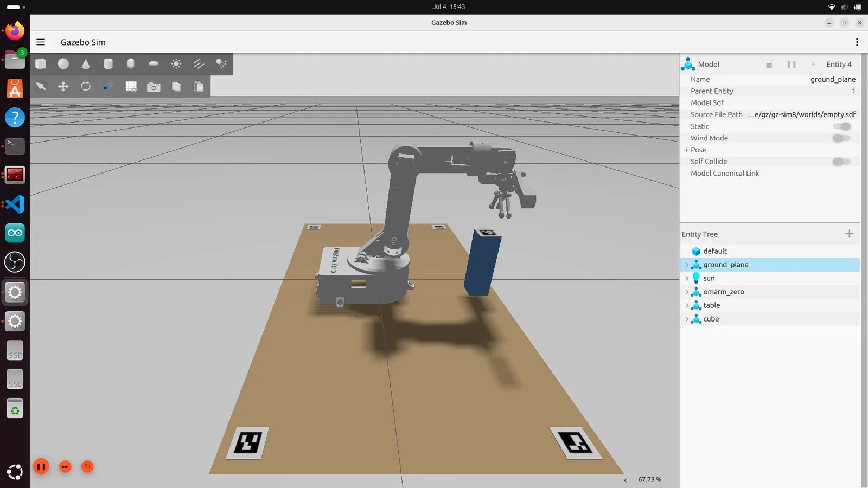Click the Source File Path value
The width and height of the screenshot is (868, 488).
[801, 114]
